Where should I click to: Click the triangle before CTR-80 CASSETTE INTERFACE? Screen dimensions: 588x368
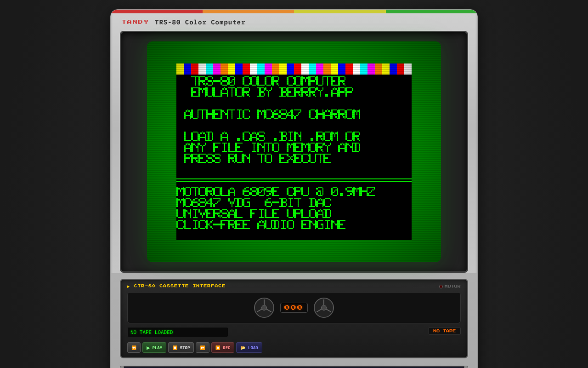coord(128,286)
